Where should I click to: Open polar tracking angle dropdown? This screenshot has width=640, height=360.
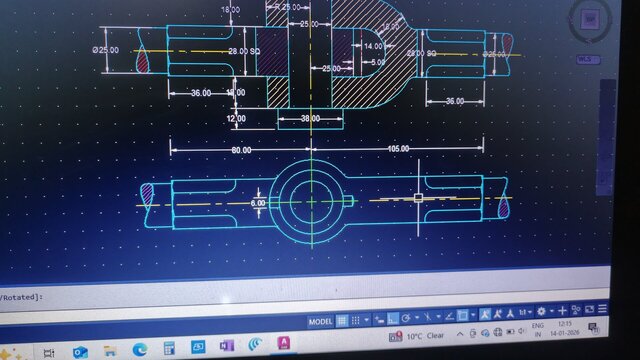(417, 317)
